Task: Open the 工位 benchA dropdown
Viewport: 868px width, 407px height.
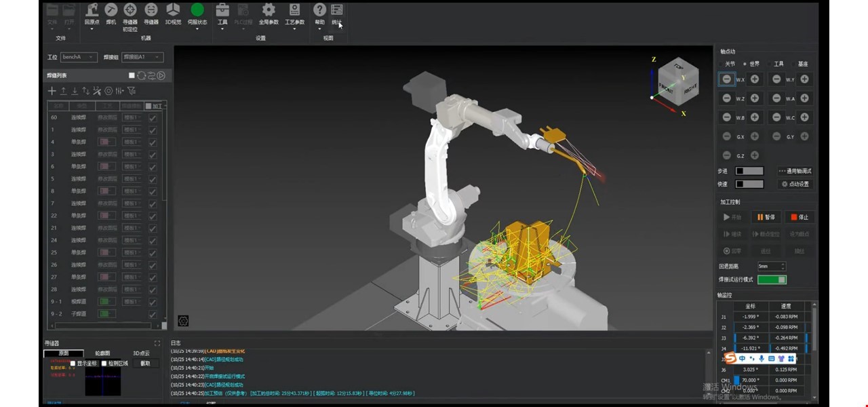Action: point(79,57)
